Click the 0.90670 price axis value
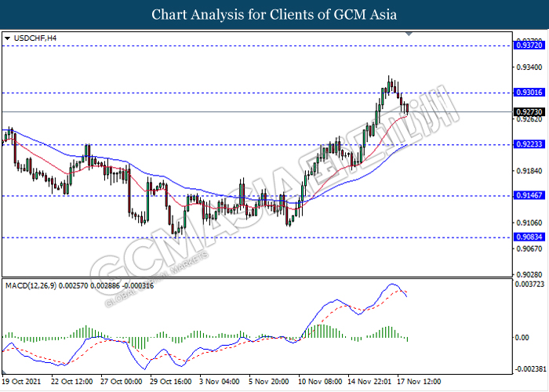This screenshot has height=392, width=549. point(529,249)
